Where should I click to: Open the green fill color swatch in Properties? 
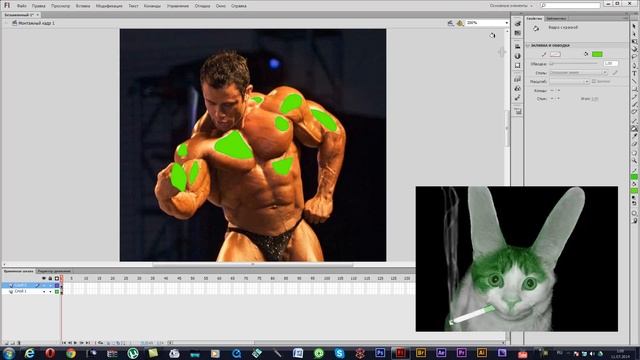(597, 54)
